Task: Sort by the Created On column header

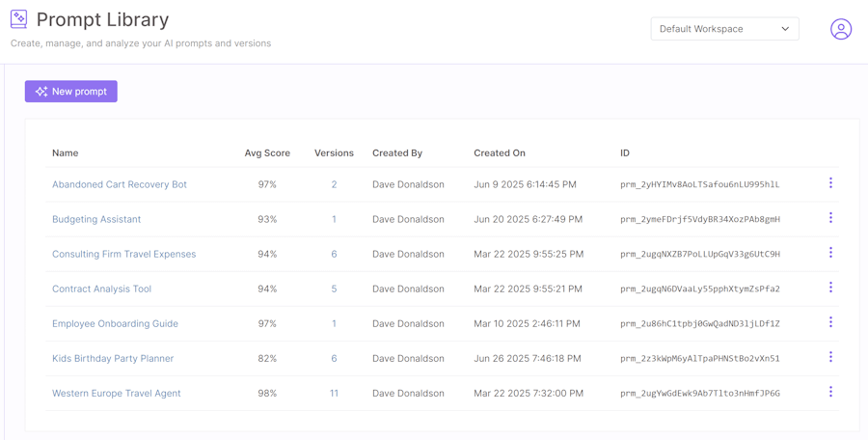Action: pyautogui.click(x=500, y=152)
